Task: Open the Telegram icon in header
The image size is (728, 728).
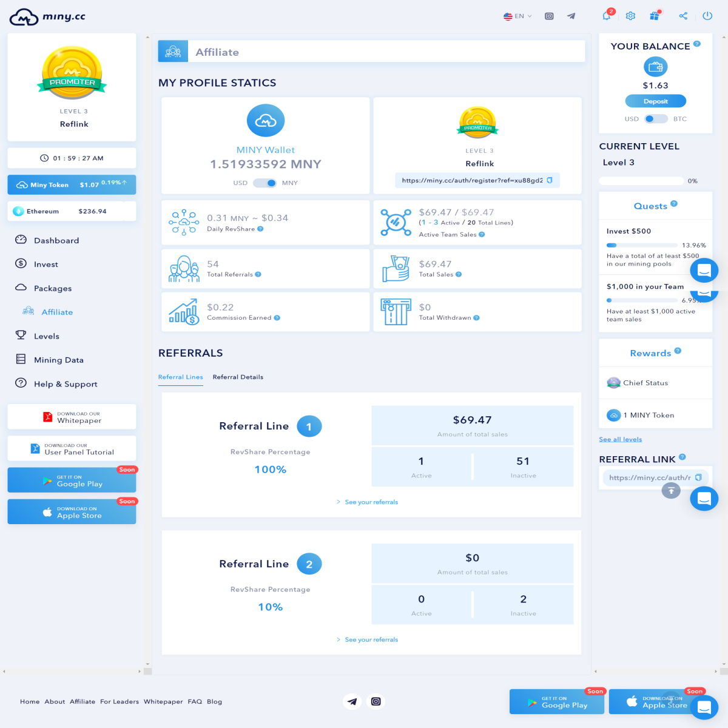Action: click(571, 16)
